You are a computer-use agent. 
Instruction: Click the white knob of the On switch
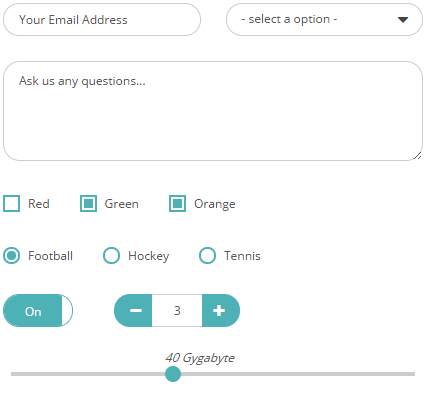tap(67, 311)
